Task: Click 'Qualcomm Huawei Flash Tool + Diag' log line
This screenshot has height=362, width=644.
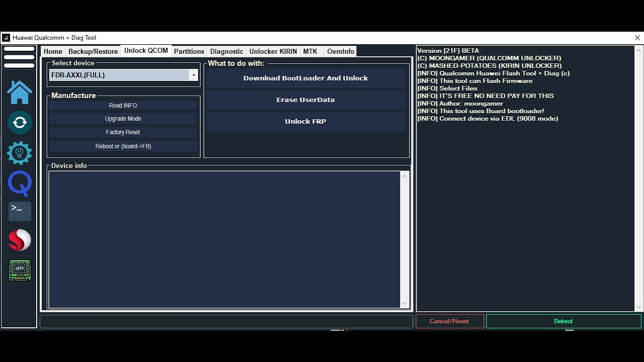Action: (x=494, y=73)
